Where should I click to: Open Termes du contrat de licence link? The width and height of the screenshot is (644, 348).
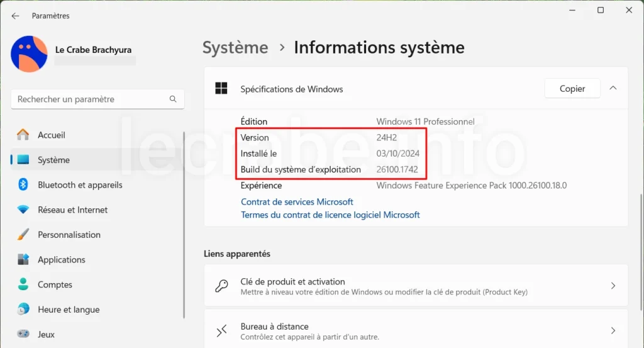[330, 215]
